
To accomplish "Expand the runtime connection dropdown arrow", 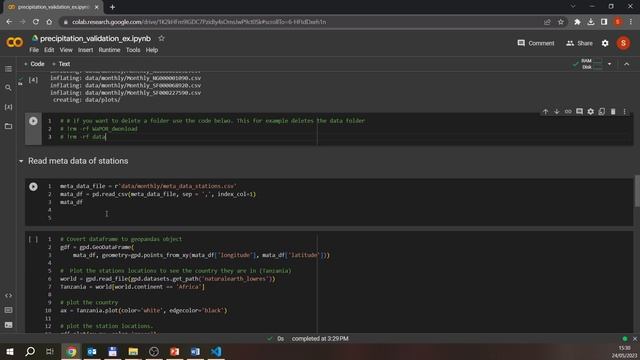I will (609, 64).
